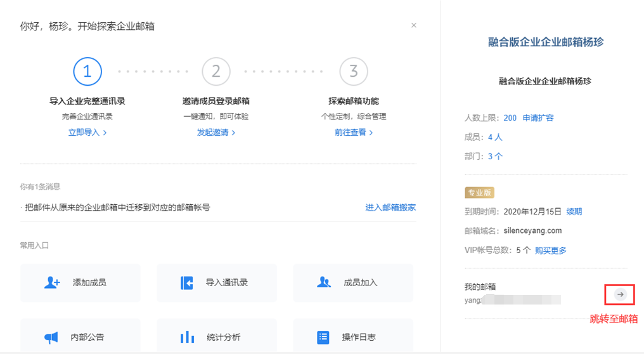Click the import contacts icon
The height and width of the screenshot is (354, 644).
point(186,283)
